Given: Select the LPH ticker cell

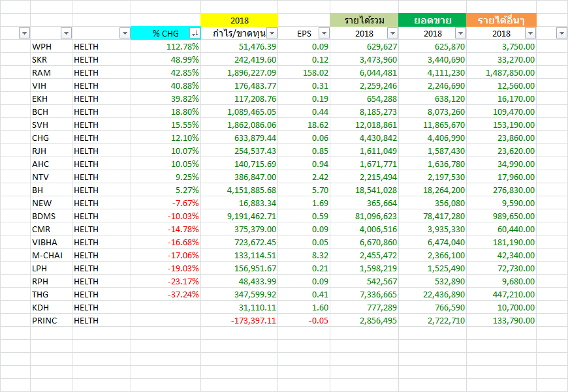Looking at the screenshot, I should click(51, 268).
